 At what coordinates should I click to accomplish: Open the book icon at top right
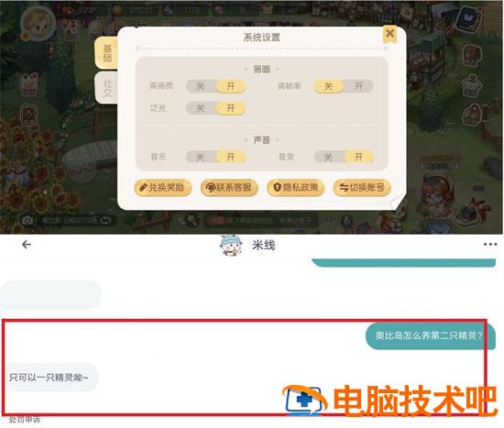click(469, 19)
